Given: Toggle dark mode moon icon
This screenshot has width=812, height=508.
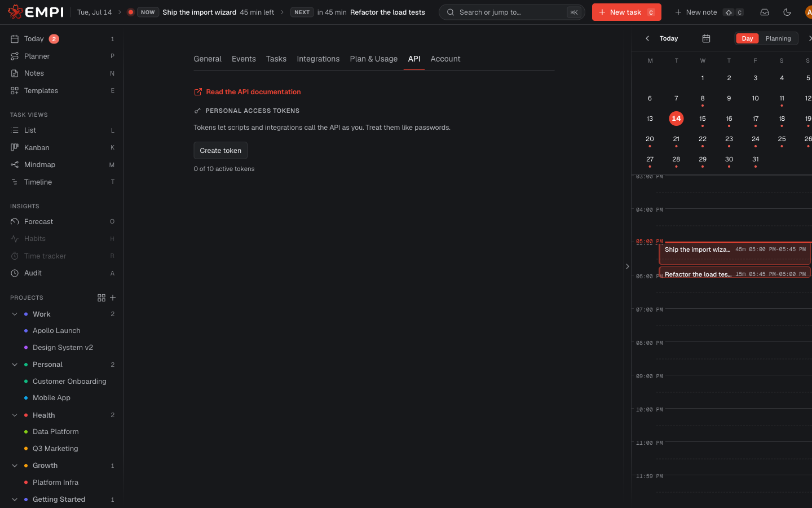Looking at the screenshot, I should click(787, 12).
